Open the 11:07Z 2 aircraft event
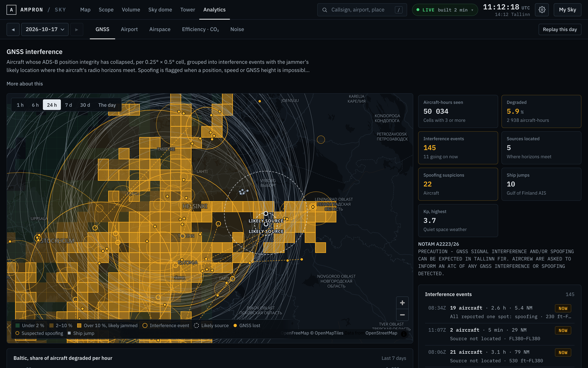The height and width of the screenshot is (368, 588). pos(499,334)
